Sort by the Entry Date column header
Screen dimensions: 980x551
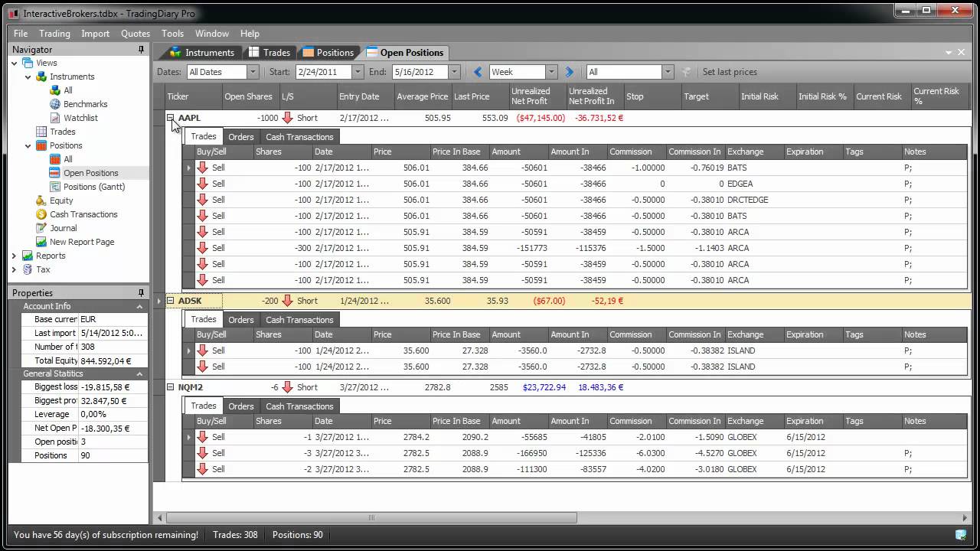click(x=365, y=96)
